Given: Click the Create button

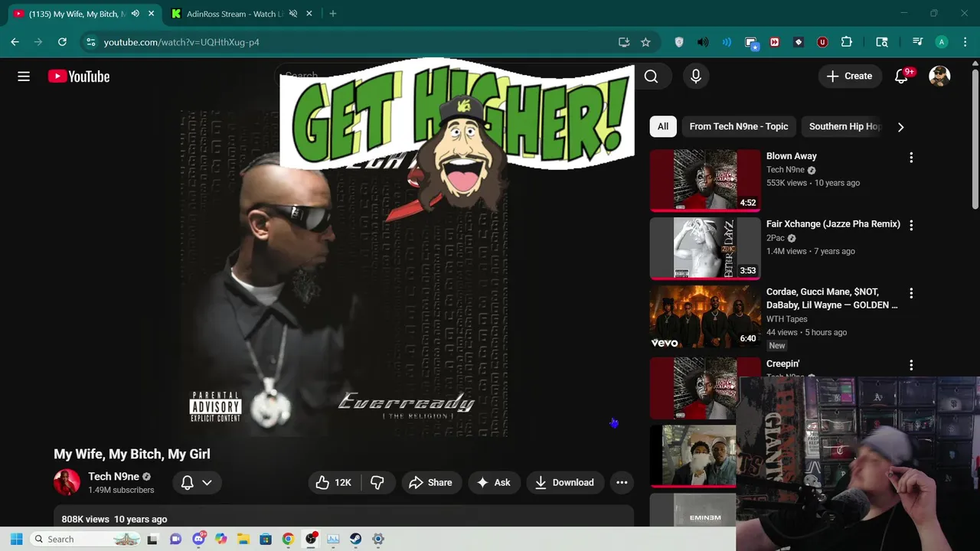Looking at the screenshot, I should [849, 77].
